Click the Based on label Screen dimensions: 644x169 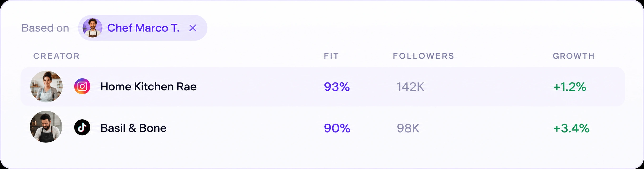tap(45, 28)
